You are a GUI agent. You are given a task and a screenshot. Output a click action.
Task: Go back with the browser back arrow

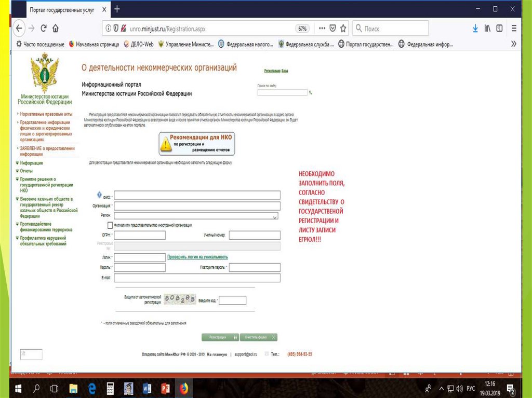[19, 29]
